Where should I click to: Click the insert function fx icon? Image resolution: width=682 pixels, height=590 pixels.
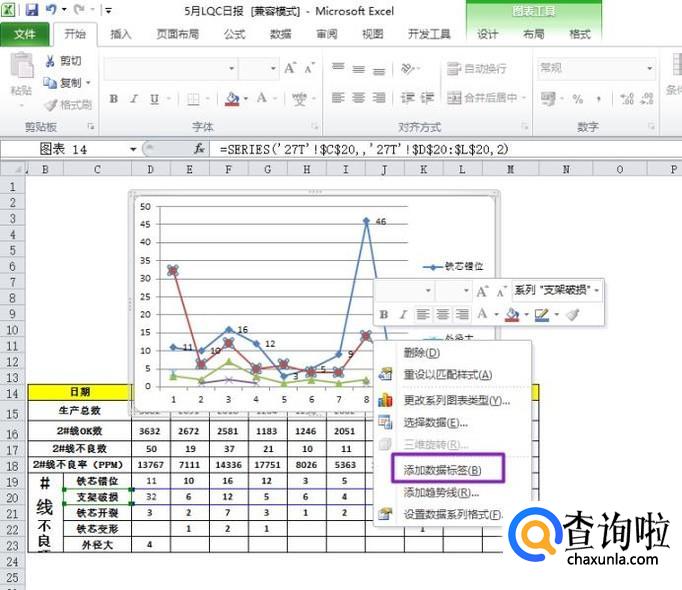pyautogui.click(x=199, y=149)
